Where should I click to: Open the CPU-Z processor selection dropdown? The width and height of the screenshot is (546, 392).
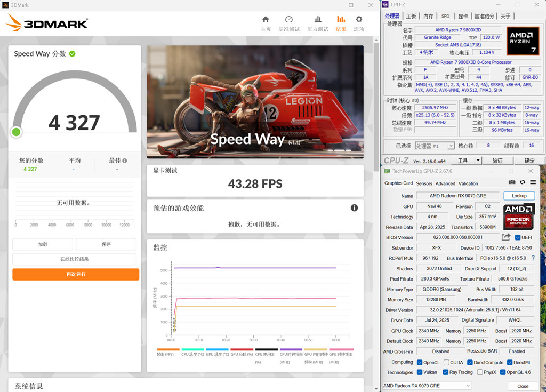tap(435, 146)
